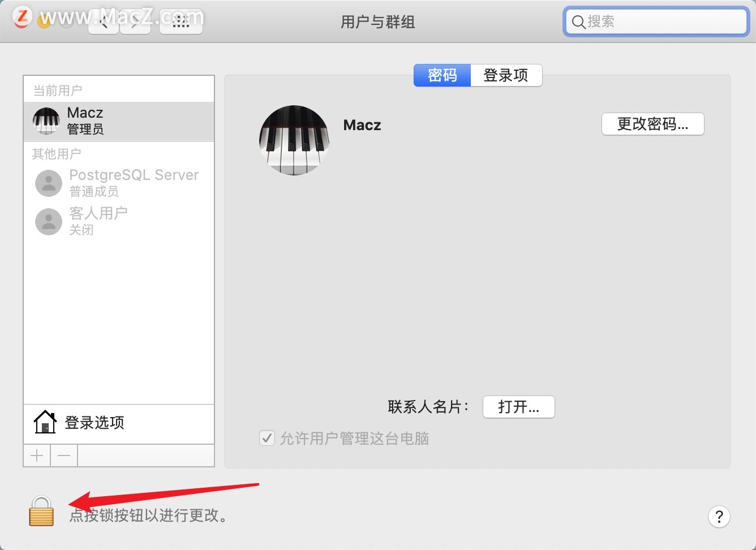The height and width of the screenshot is (550, 756).
Task: Click the PostgreSQL Server user avatar
Action: (x=48, y=183)
